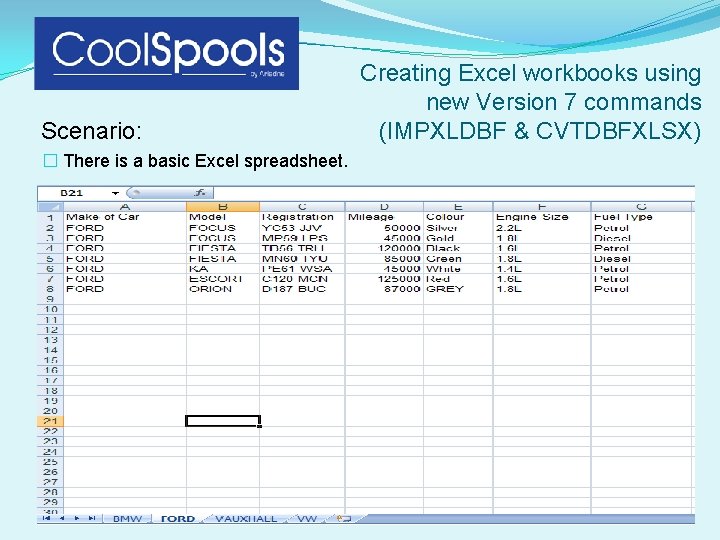This screenshot has width=720, height=540.
Task: Switch to the BMW sheet tab
Action: click(127, 519)
